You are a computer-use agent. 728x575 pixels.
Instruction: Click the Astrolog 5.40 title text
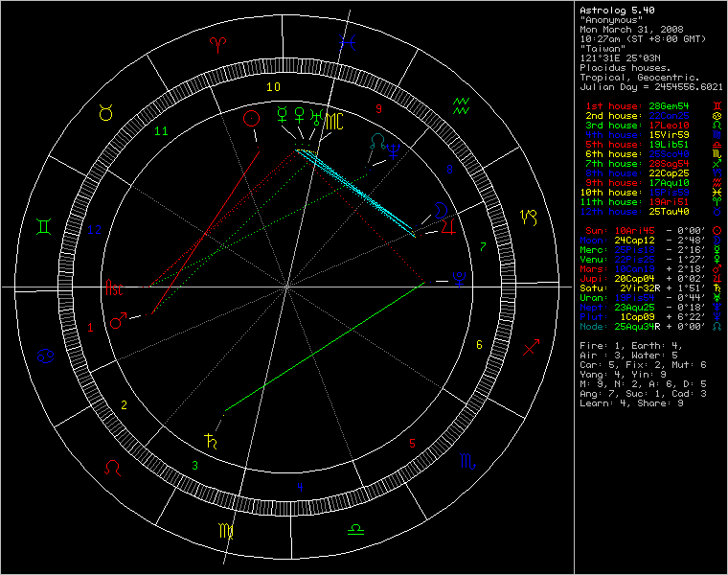click(617, 11)
